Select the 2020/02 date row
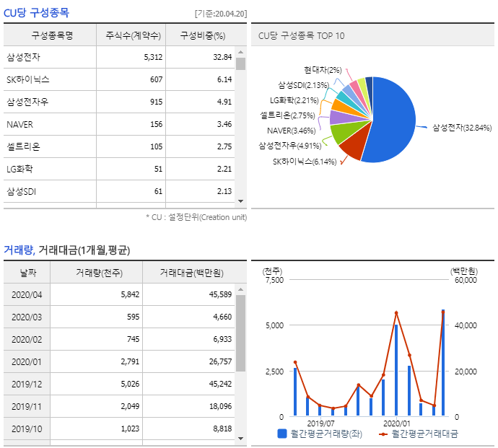This screenshot has height=448, width=498. 27,339
